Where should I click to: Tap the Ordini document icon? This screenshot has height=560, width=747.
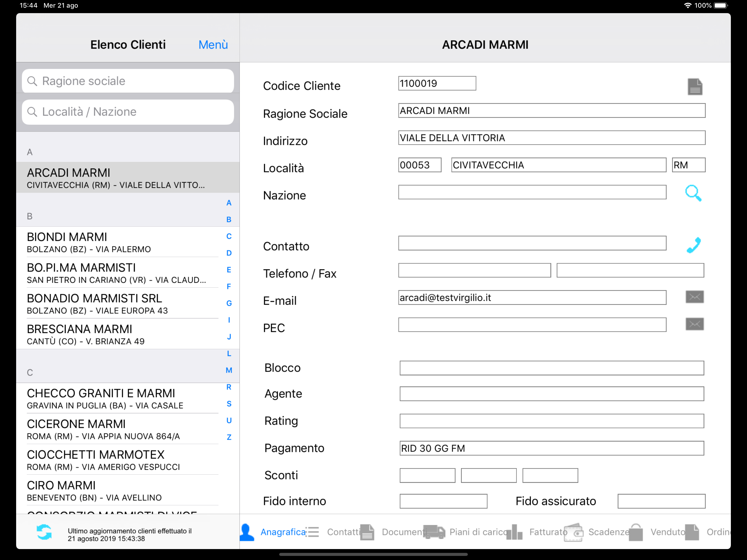coord(692,532)
